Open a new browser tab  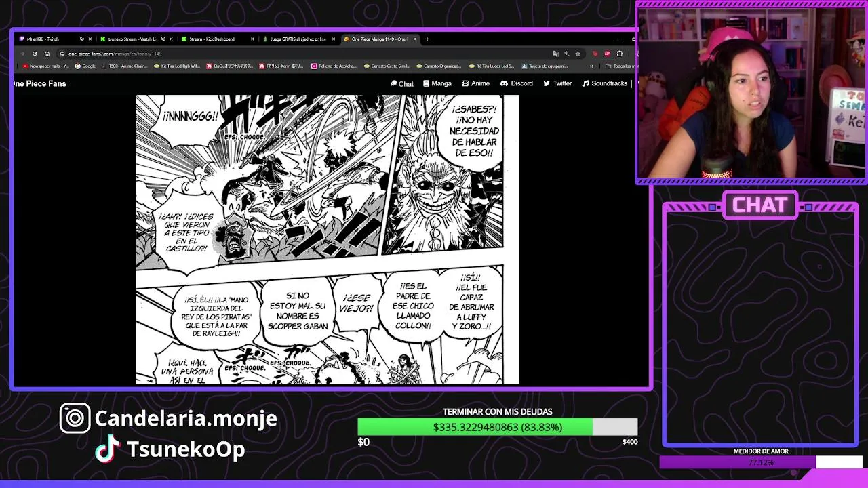(427, 39)
